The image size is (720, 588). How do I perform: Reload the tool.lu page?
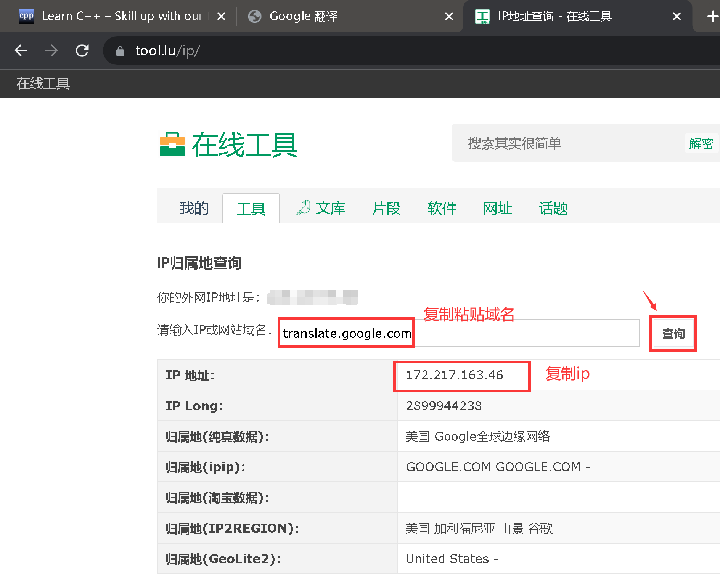82,50
